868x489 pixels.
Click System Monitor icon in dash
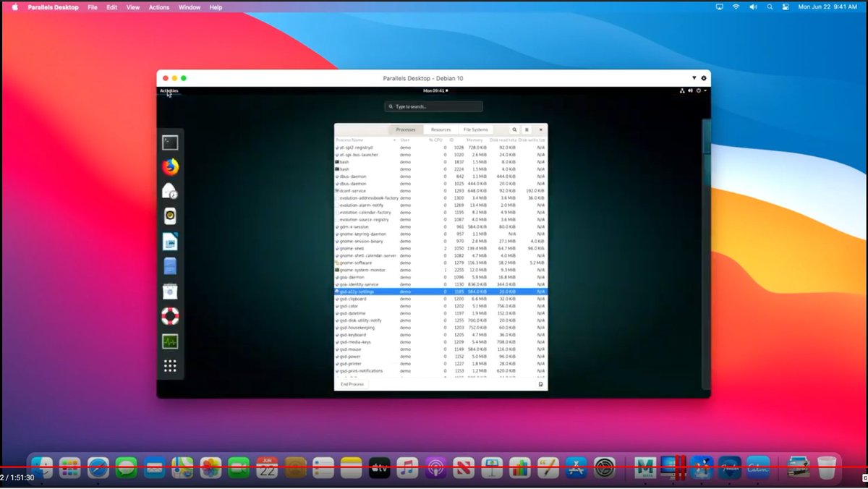point(170,341)
